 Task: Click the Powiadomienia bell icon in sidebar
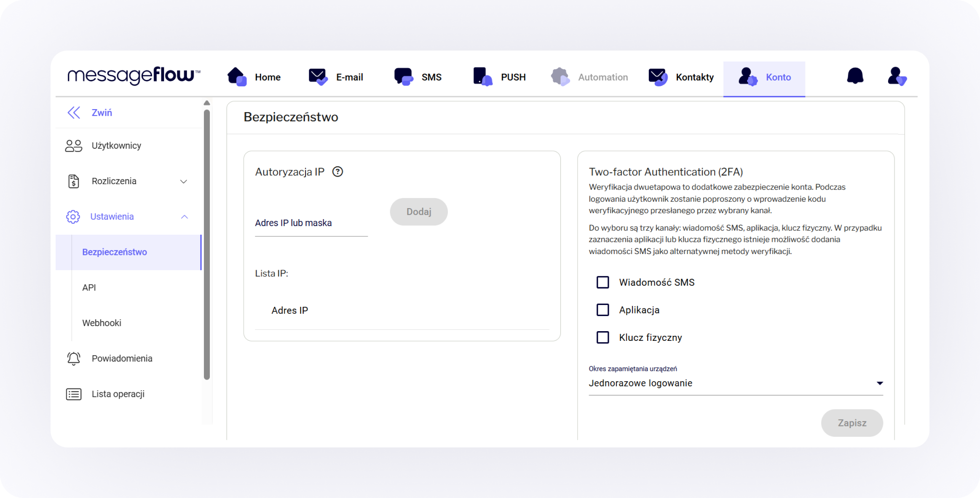click(x=73, y=359)
